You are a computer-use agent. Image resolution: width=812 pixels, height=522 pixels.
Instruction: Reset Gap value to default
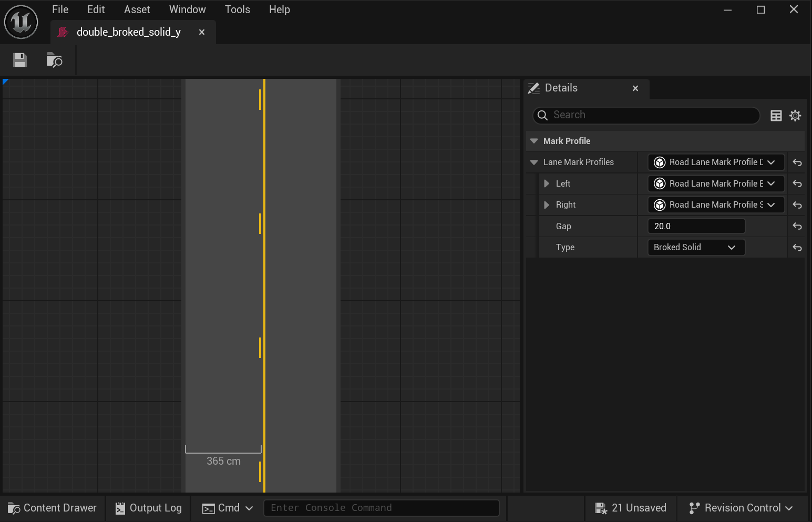(797, 226)
